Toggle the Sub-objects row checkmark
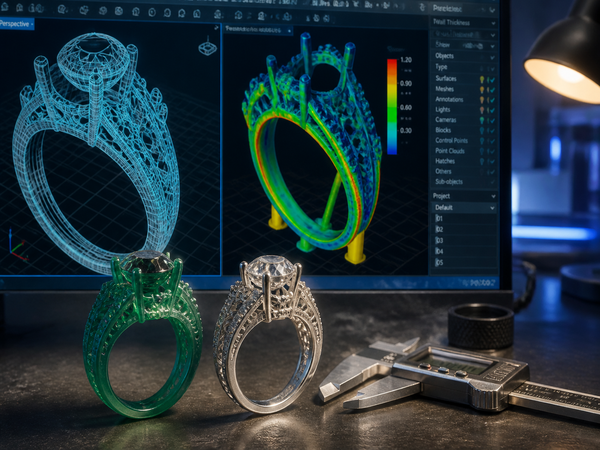 click(x=492, y=182)
